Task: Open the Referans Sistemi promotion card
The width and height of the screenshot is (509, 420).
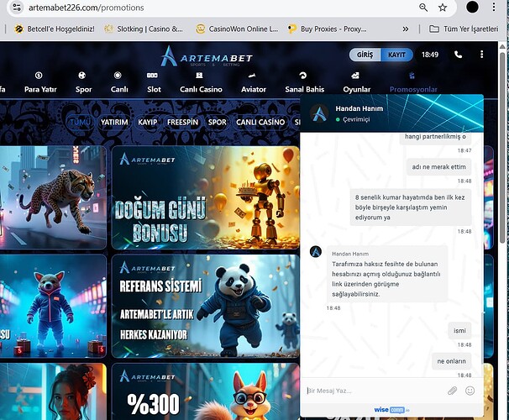Action: [206, 306]
